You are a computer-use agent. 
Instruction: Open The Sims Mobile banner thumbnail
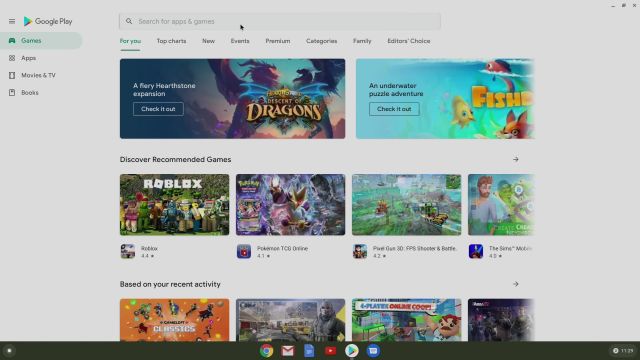(501, 204)
